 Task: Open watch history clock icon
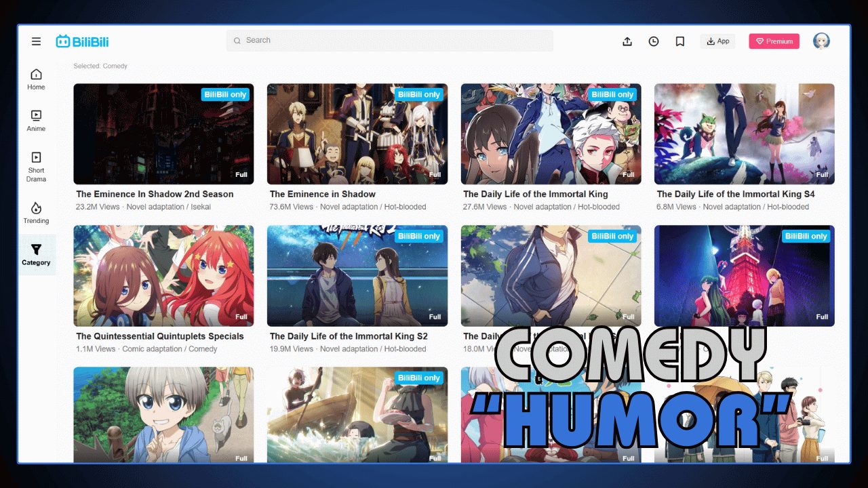pos(654,41)
